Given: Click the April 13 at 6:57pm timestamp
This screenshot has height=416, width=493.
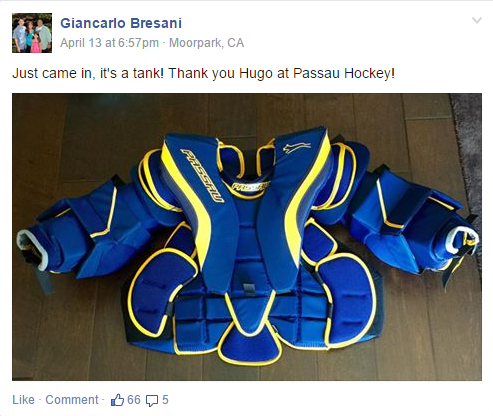Looking at the screenshot, I should click(109, 43).
